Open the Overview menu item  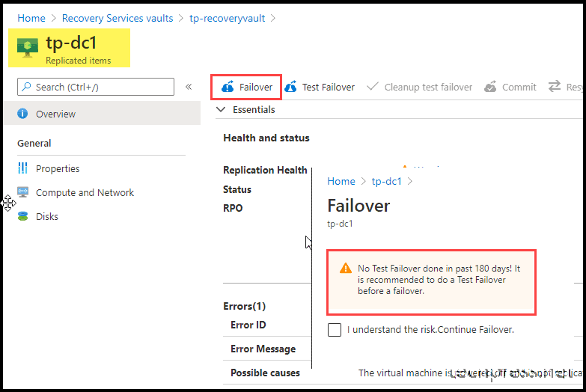(102, 114)
